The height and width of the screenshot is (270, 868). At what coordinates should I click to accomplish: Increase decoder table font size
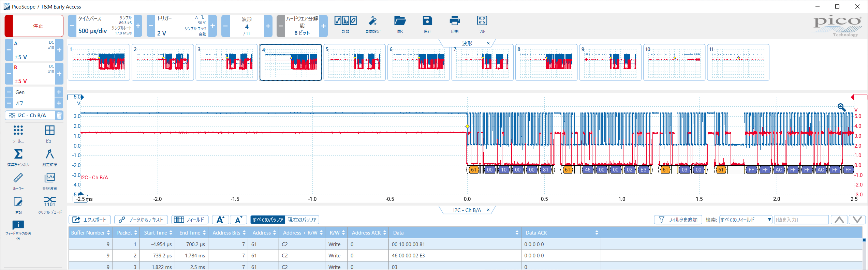click(x=220, y=220)
